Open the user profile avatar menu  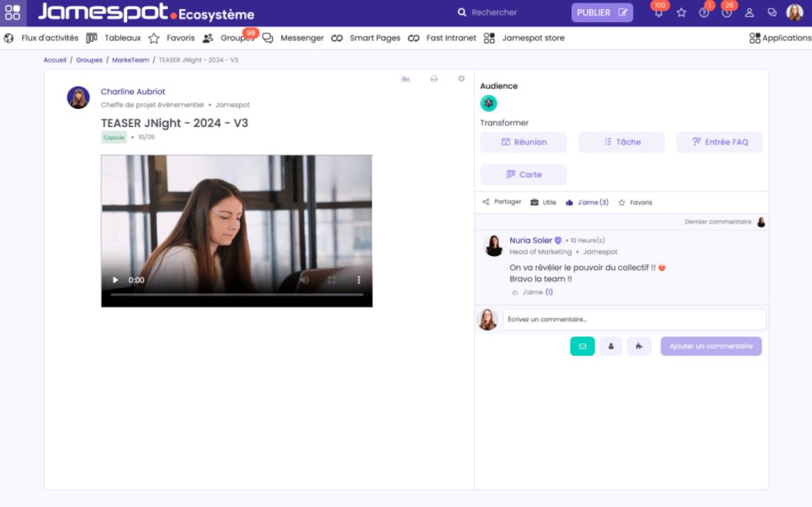pos(794,13)
